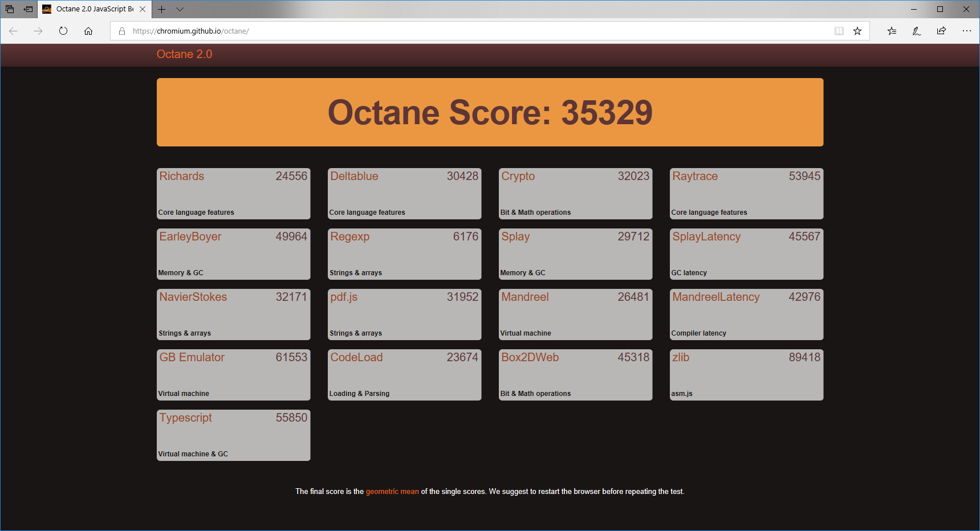Click the browser Refresh icon
This screenshot has width=980, height=531.
(x=63, y=31)
